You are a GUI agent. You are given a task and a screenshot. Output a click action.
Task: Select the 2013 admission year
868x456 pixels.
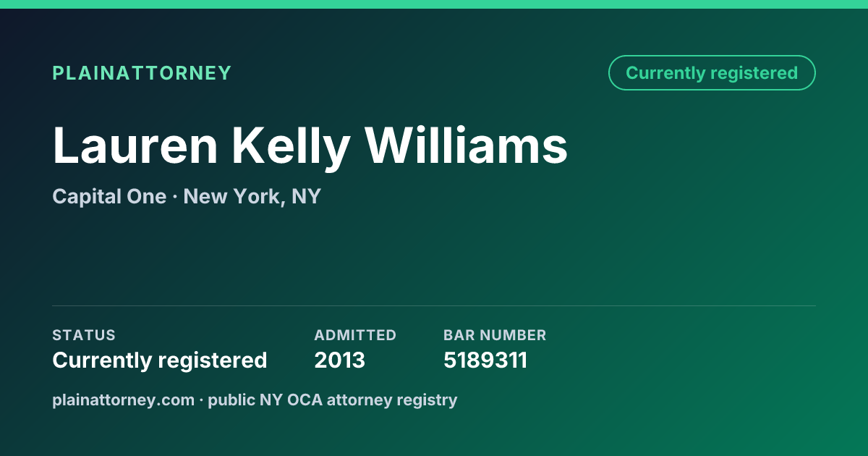[x=339, y=360]
